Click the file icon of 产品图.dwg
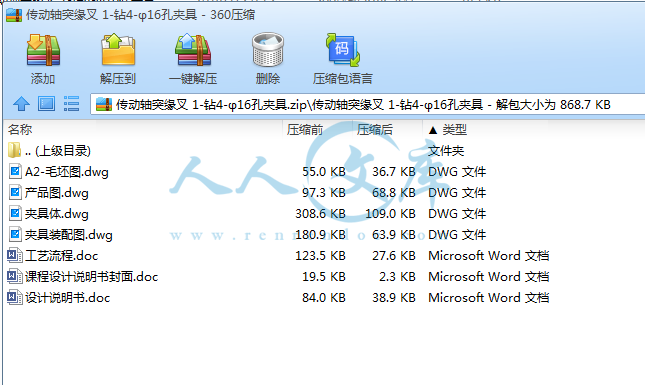645x385 pixels. tap(15, 192)
